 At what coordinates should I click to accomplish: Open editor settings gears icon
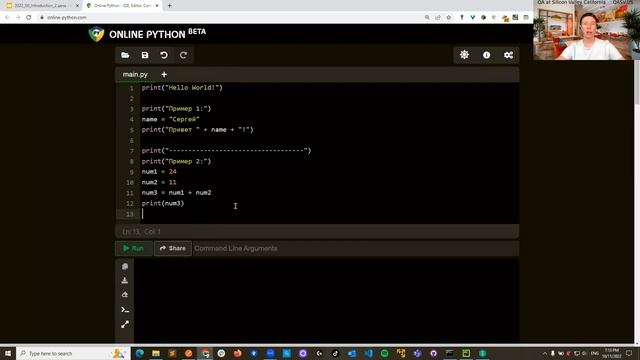(x=508, y=55)
